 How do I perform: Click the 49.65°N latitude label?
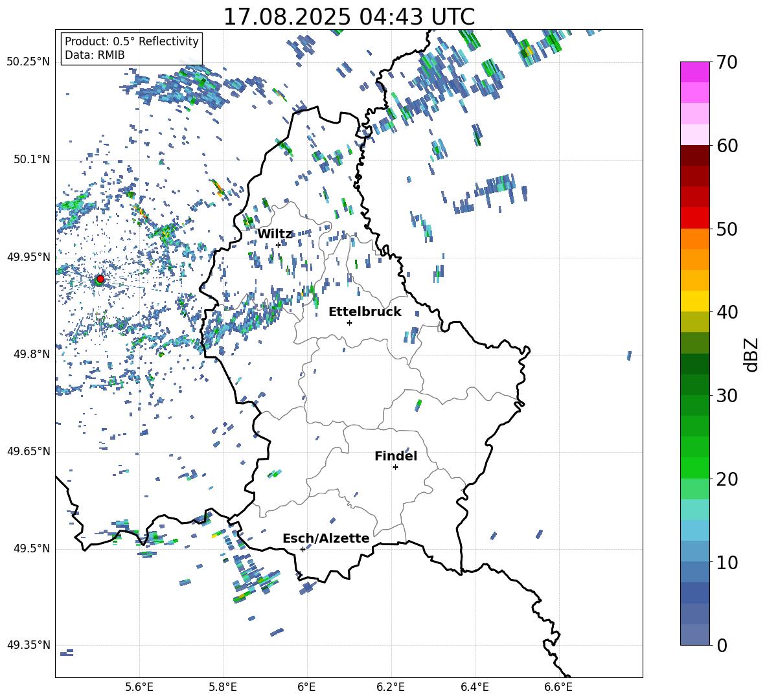pyautogui.click(x=29, y=451)
